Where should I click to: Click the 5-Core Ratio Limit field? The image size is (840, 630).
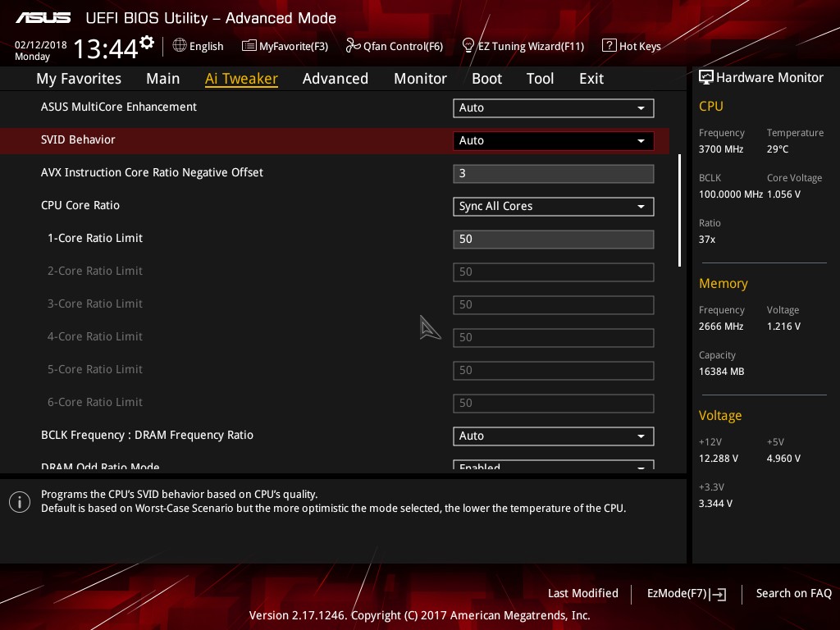[x=554, y=370]
